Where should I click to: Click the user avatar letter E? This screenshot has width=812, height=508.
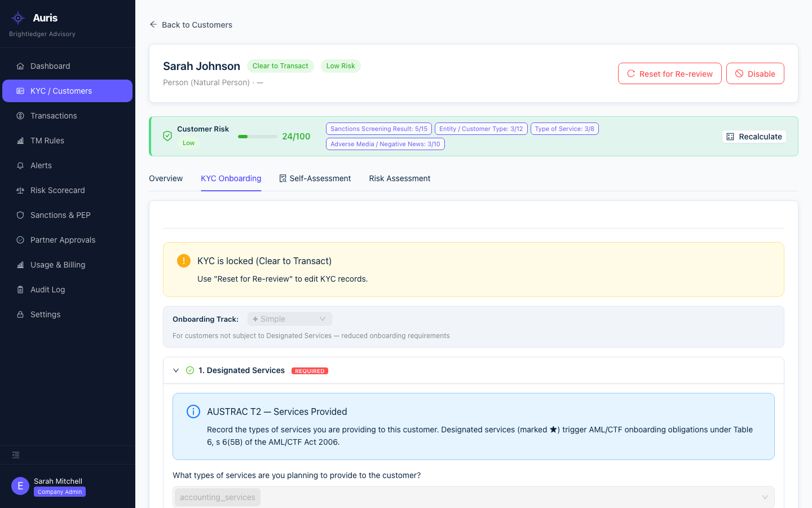[x=20, y=486]
